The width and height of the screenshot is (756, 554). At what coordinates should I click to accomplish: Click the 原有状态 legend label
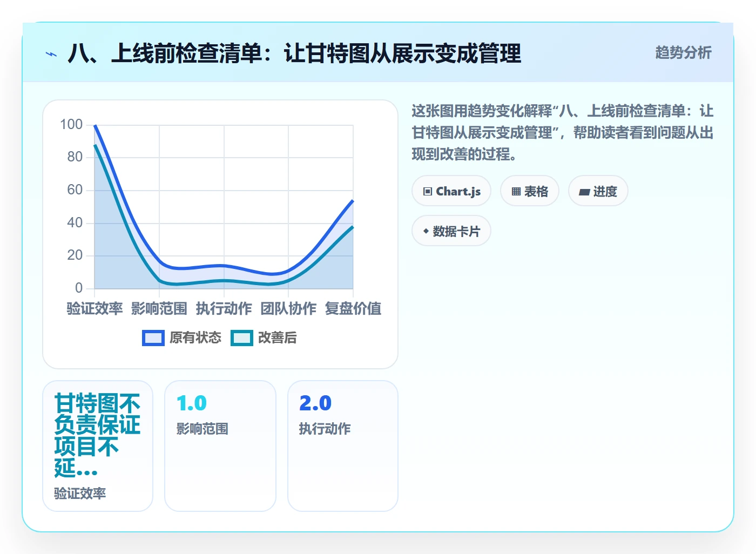click(195, 338)
